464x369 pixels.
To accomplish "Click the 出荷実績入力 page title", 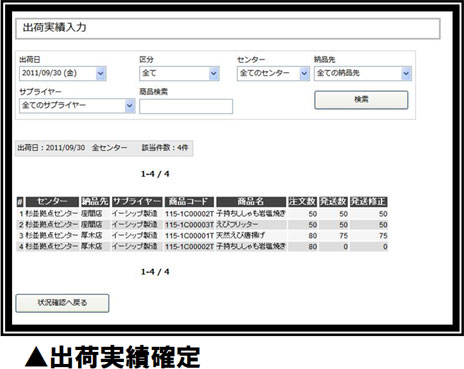I will tap(54, 27).
